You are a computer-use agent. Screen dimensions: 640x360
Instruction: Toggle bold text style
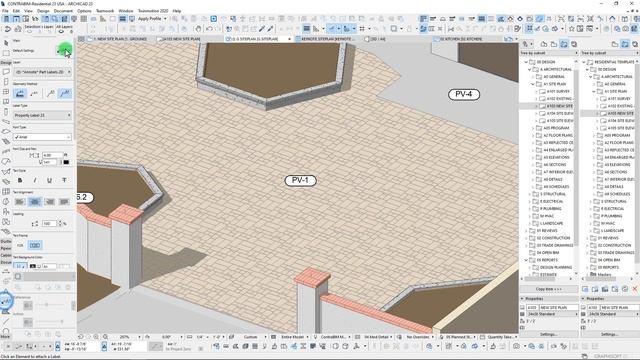pos(20,180)
